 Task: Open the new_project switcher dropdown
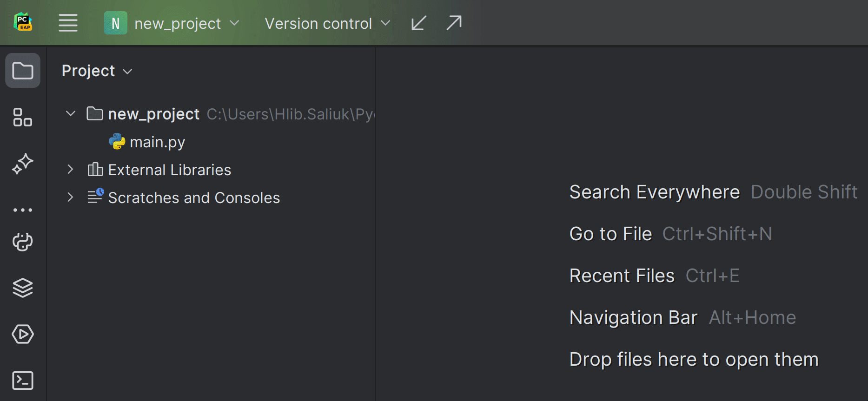172,23
